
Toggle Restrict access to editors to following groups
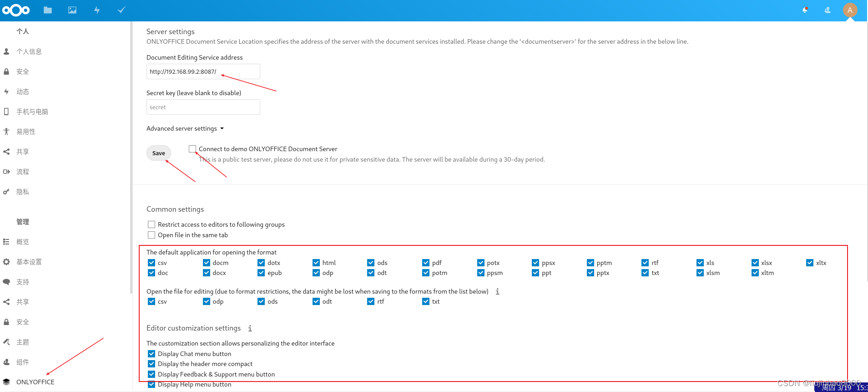(151, 224)
